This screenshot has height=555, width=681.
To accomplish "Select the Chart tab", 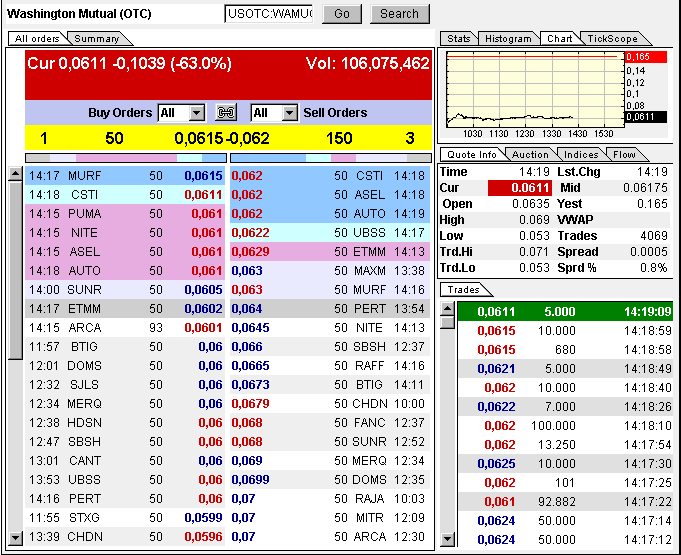I will pos(559,39).
